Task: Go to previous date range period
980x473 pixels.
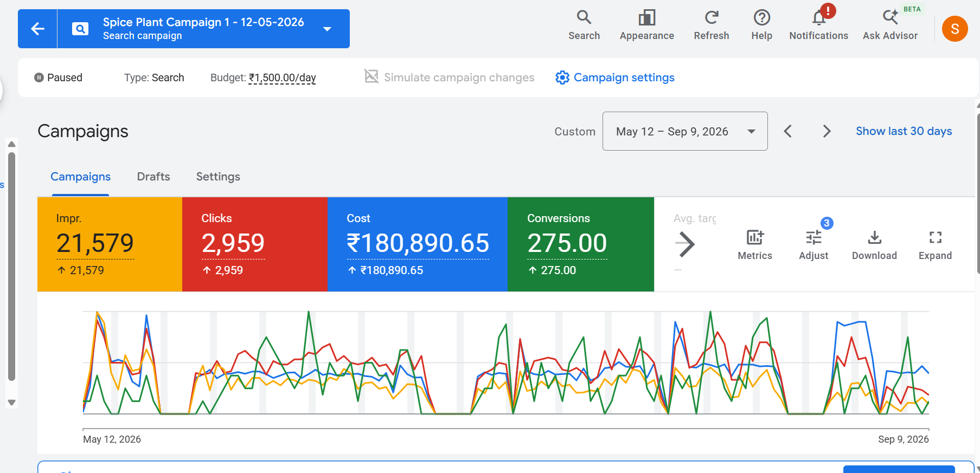Action: (x=787, y=131)
